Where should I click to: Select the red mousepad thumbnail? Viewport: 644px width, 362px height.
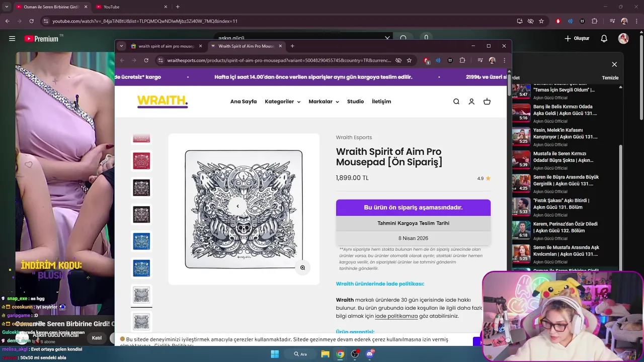click(x=141, y=161)
